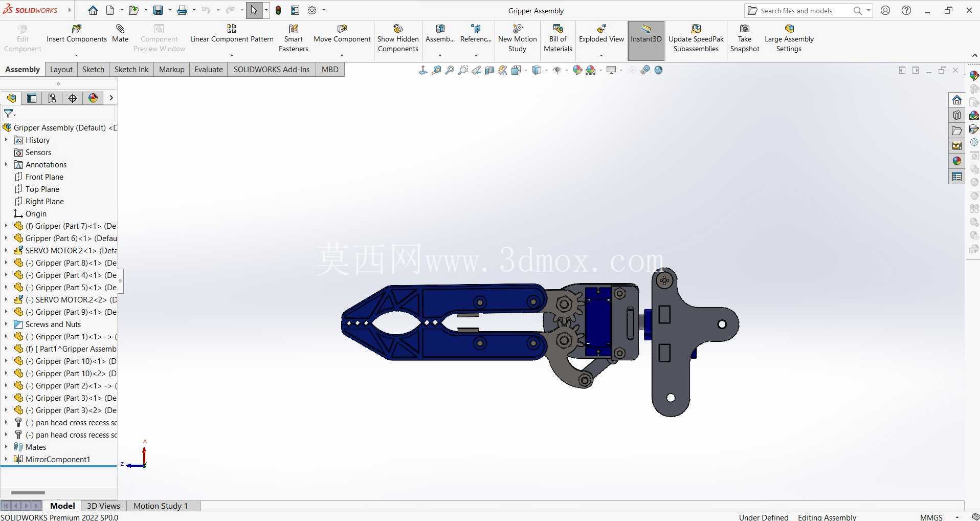Screen dimensions: 980x521
Task: Click the user login account icon
Action: [x=885, y=10]
